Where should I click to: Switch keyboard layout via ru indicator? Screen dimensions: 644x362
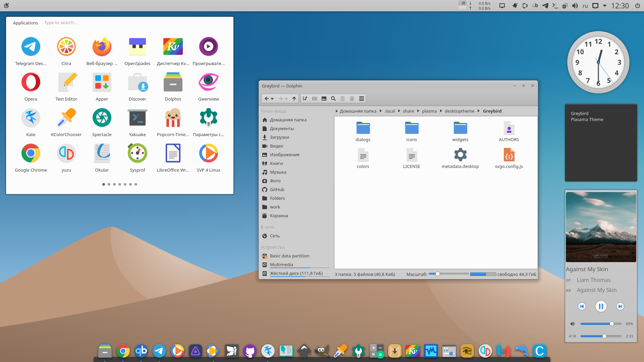[585, 6]
